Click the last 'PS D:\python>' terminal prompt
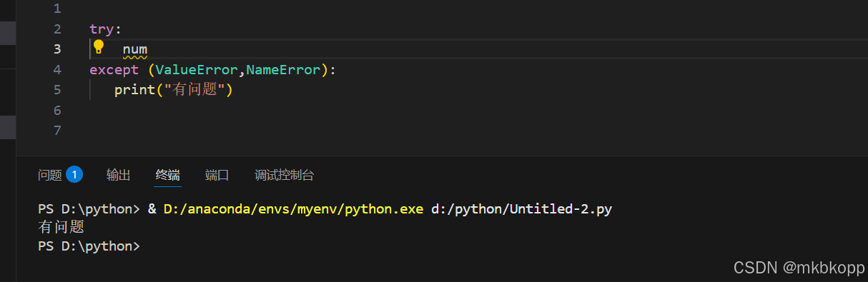 pos(89,246)
